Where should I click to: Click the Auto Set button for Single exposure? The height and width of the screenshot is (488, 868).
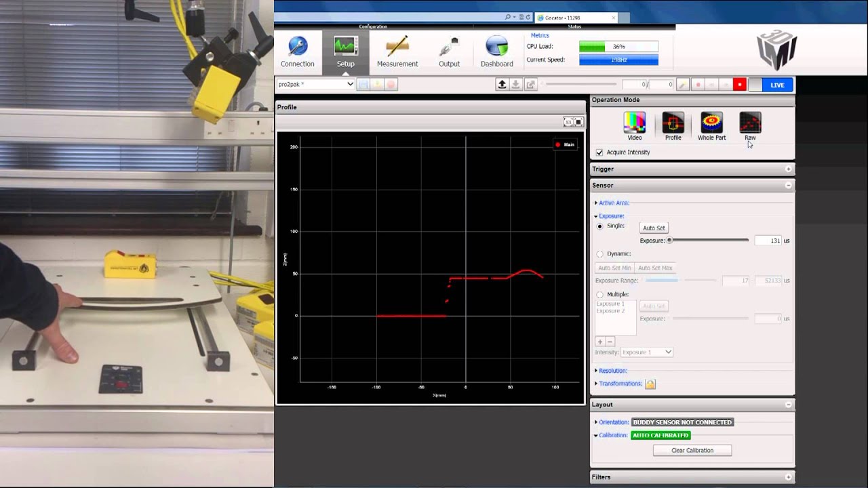click(654, 228)
